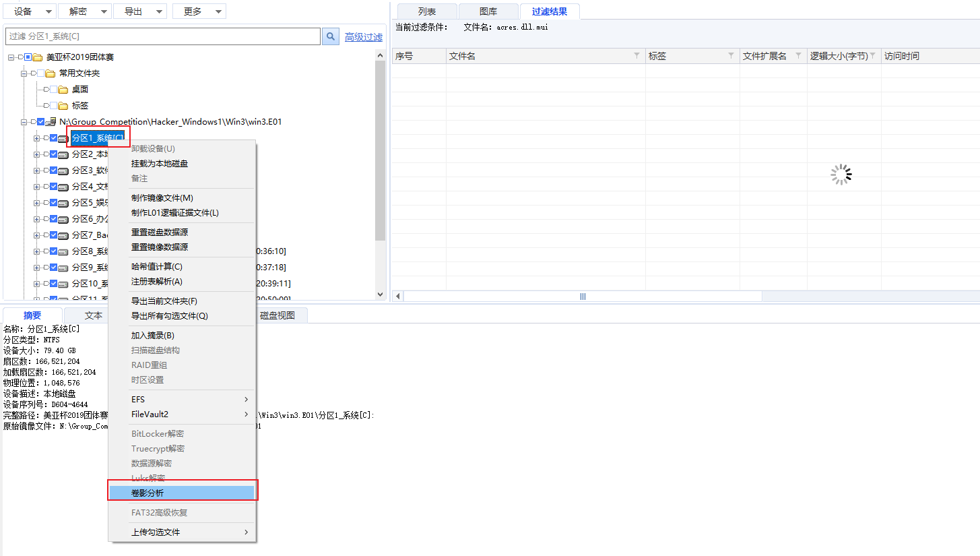This screenshot has height=556, width=980.
Task: Check the 桌面 folder checkbox
Action: (x=53, y=90)
